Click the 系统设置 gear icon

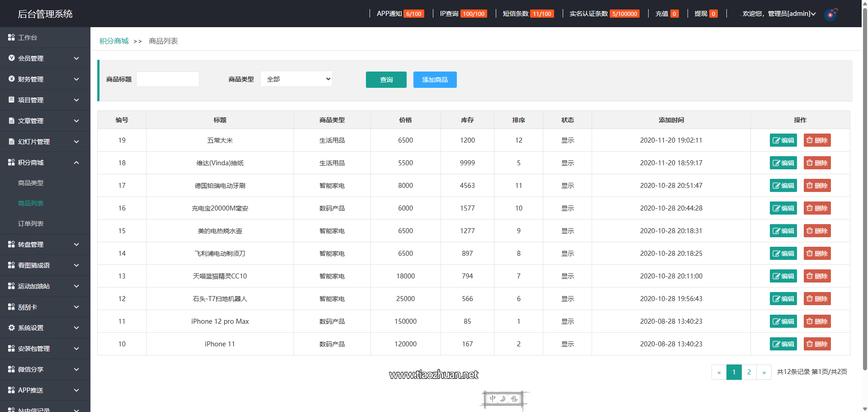11,328
